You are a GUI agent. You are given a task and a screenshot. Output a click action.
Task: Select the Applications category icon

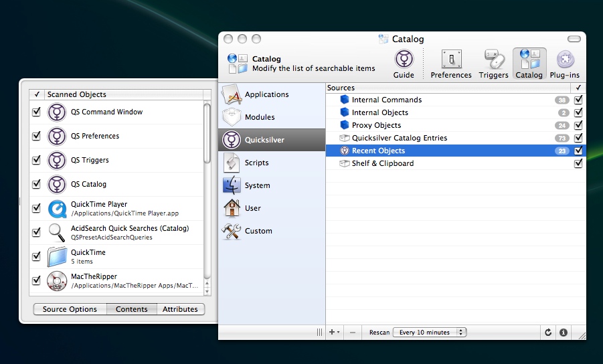tap(232, 94)
